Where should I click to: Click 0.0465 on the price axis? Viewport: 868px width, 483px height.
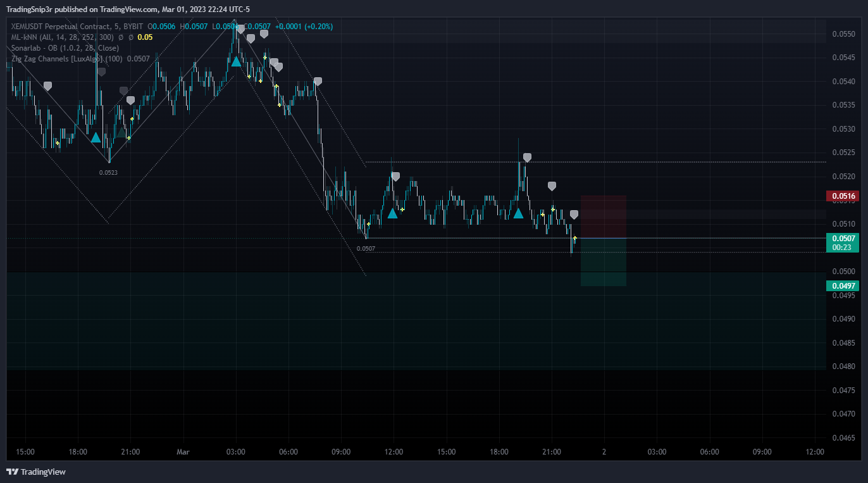coord(844,438)
